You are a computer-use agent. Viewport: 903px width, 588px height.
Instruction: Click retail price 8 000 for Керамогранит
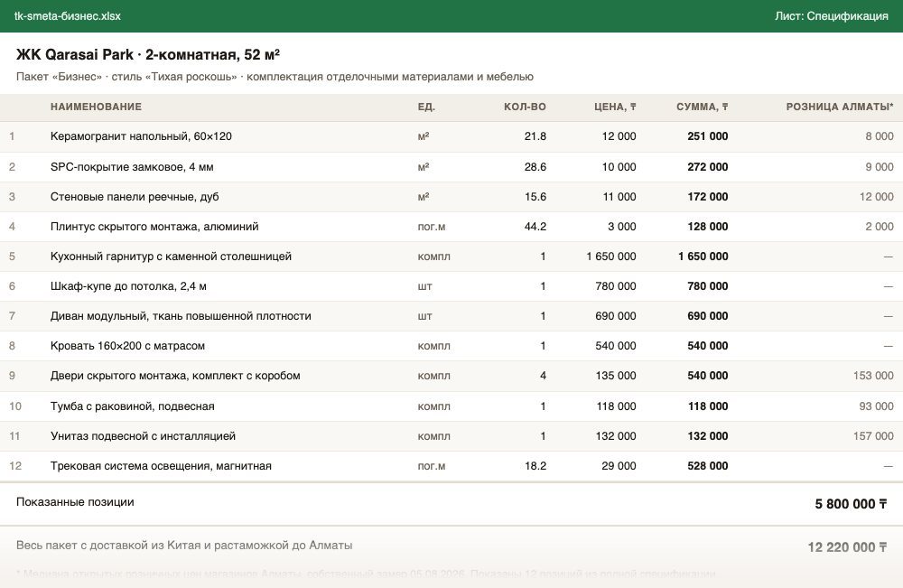tap(880, 136)
